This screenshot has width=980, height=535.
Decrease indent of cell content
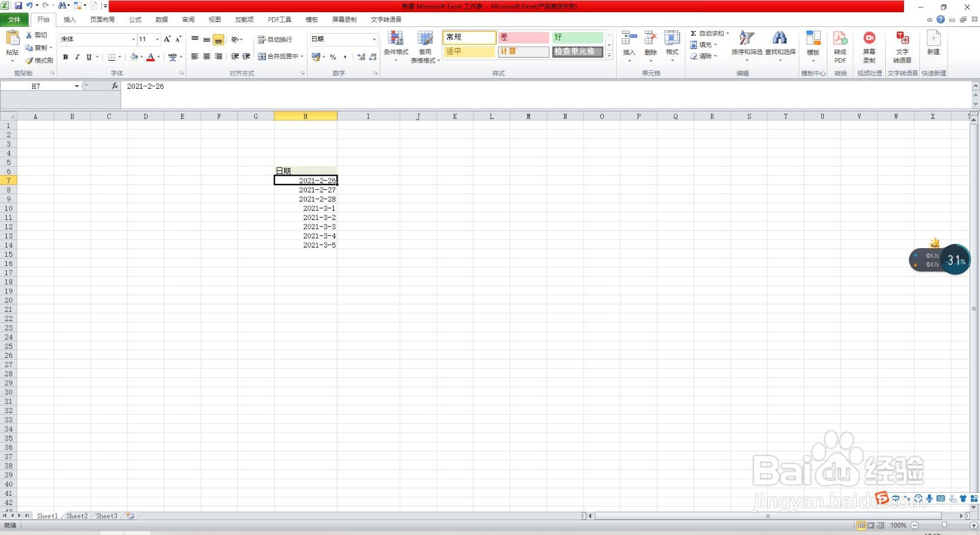click(235, 56)
